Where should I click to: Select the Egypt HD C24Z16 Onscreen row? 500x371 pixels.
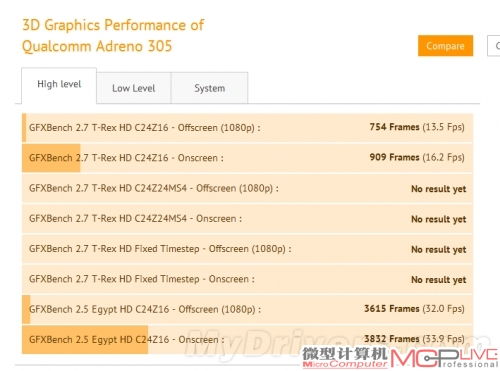(x=247, y=340)
